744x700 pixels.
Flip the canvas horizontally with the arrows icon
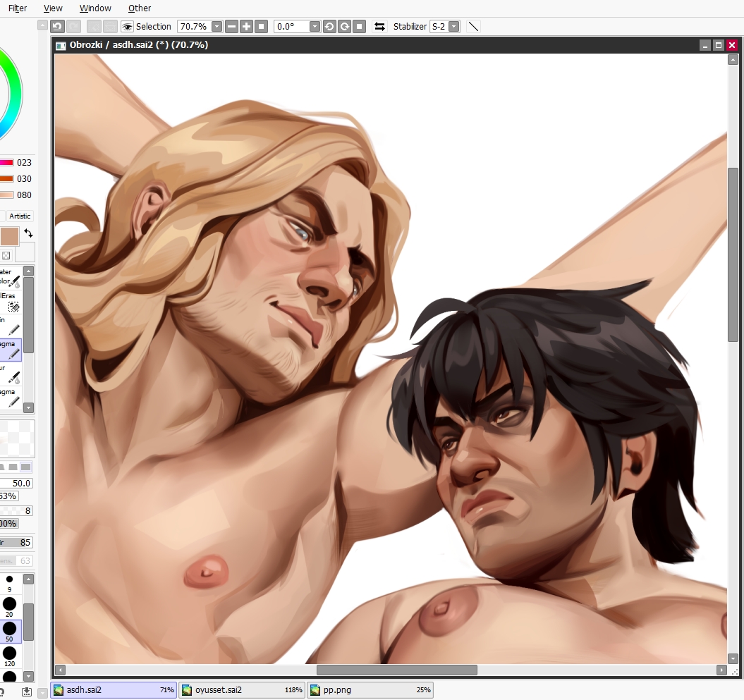click(379, 26)
